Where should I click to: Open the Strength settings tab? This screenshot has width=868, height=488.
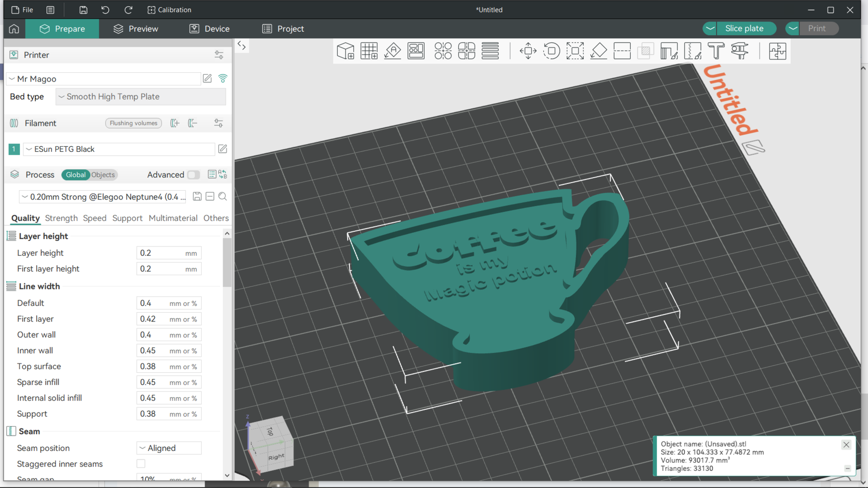point(61,218)
